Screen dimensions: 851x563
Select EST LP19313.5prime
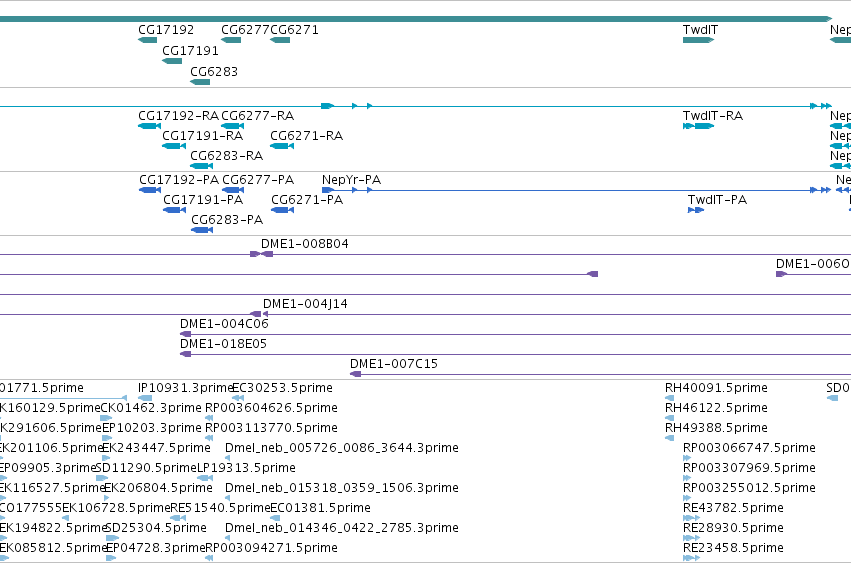pos(246,469)
